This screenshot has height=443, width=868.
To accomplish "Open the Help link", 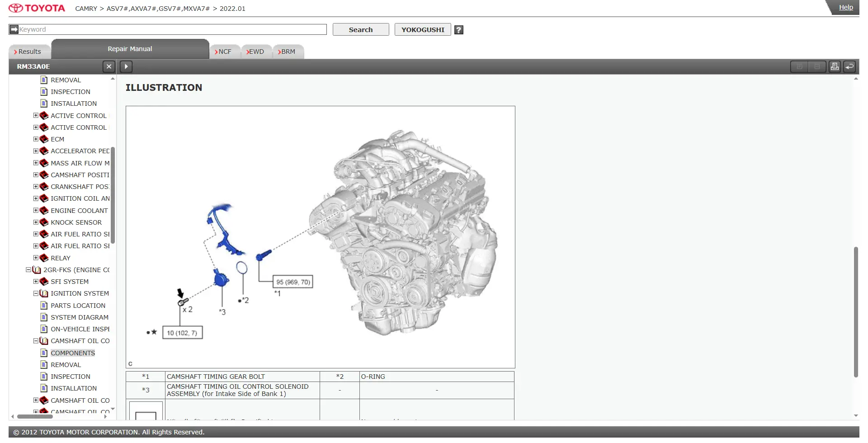I will coord(846,7).
